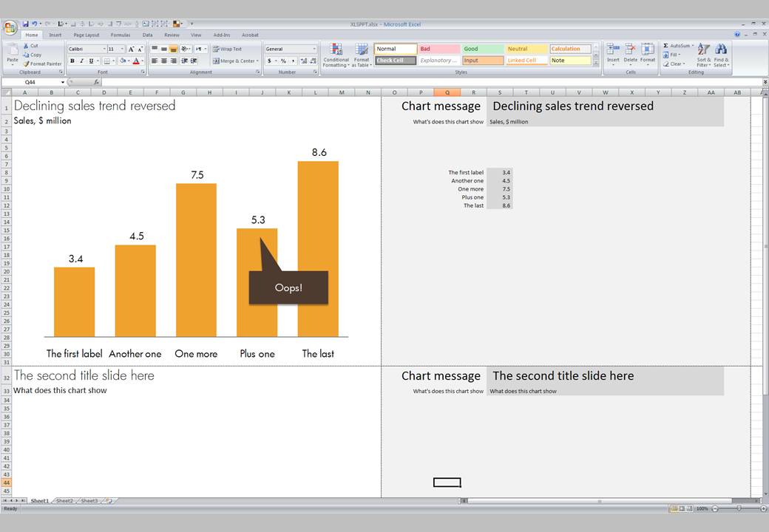Switch to Normal view in the status bar
This screenshot has width=769, height=532.
(674, 509)
